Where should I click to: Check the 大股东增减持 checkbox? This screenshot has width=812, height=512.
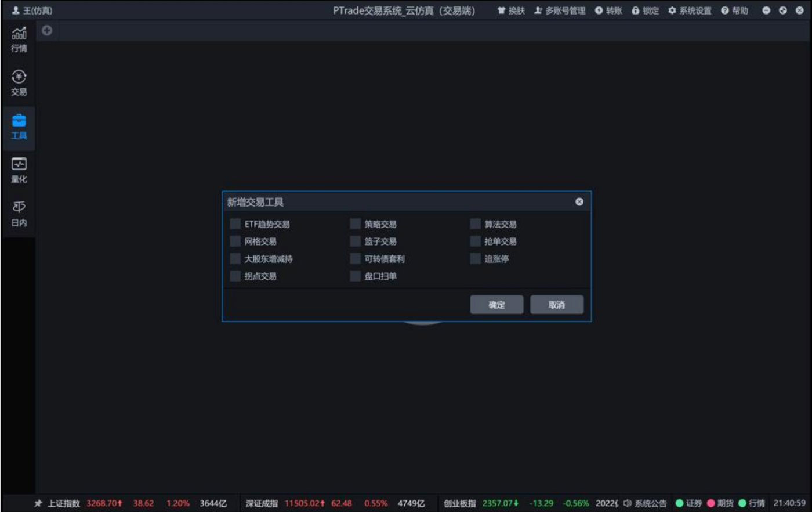pyautogui.click(x=235, y=259)
